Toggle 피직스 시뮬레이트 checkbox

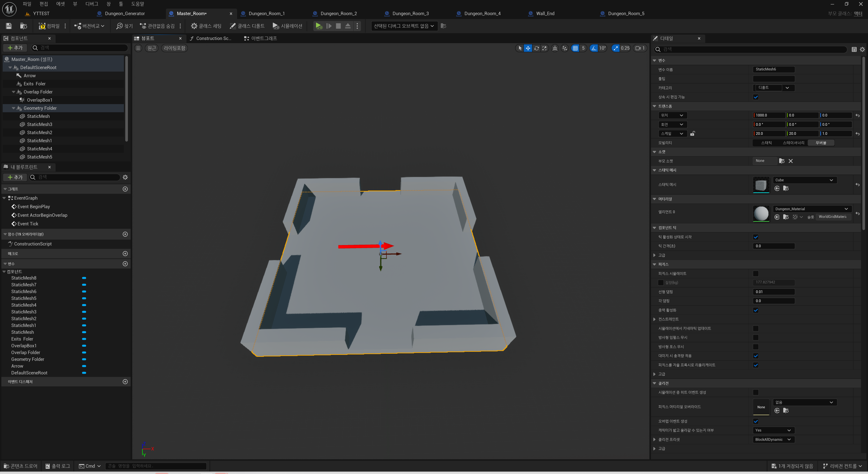756,274
